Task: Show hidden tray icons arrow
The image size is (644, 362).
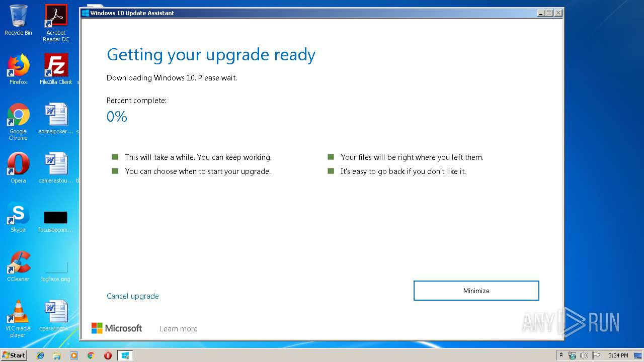Action: tap(561, 355)
